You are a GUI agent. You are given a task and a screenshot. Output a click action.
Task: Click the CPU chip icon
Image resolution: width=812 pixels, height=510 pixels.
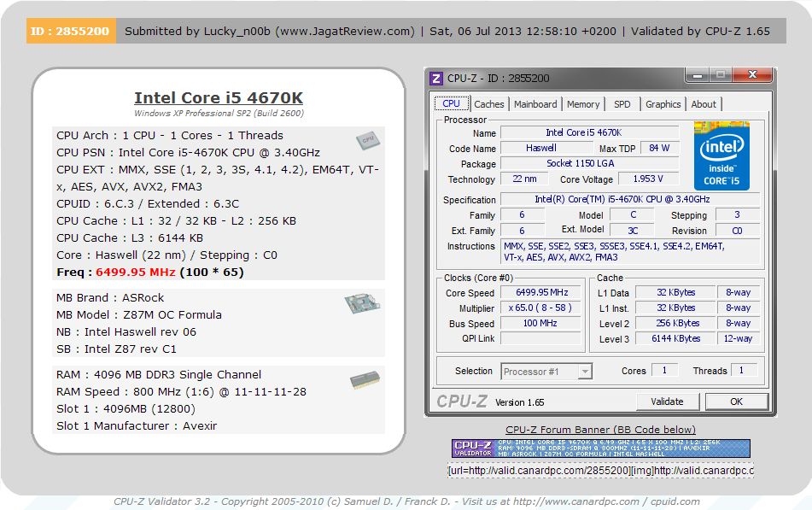(x=367, y=140)
